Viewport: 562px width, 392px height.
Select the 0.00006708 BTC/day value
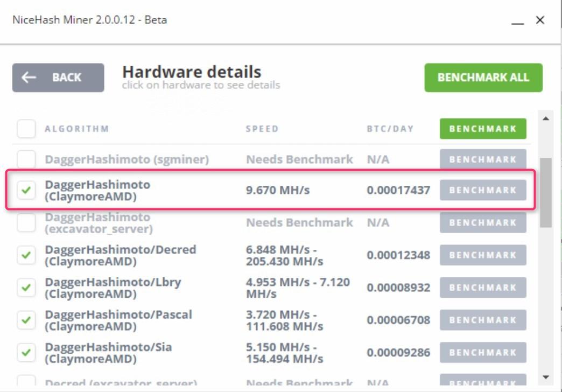[x=398, y=320]
